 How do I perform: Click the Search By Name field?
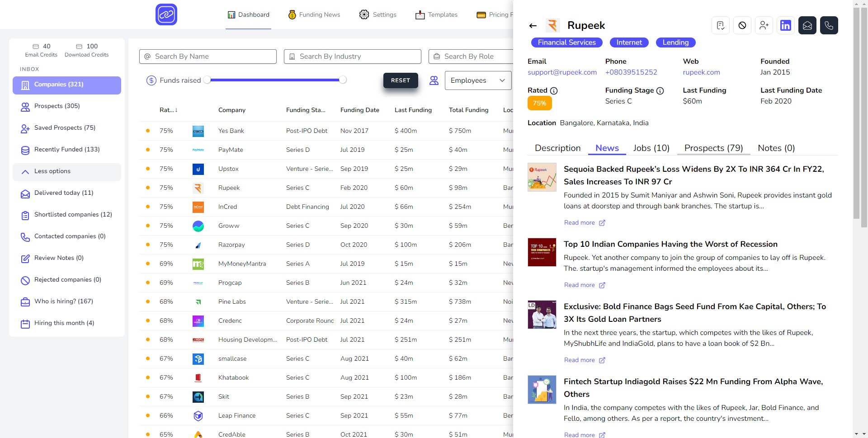(x=208, y=57)
